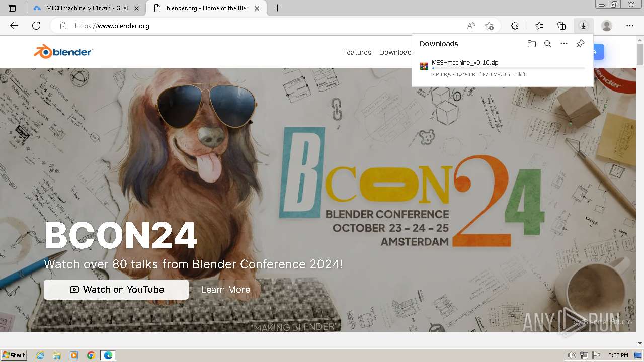Click the MESHmachine_v0.16.zip download entry
The height and width of the screenshot is (362, 644).
tap(502, 68)
